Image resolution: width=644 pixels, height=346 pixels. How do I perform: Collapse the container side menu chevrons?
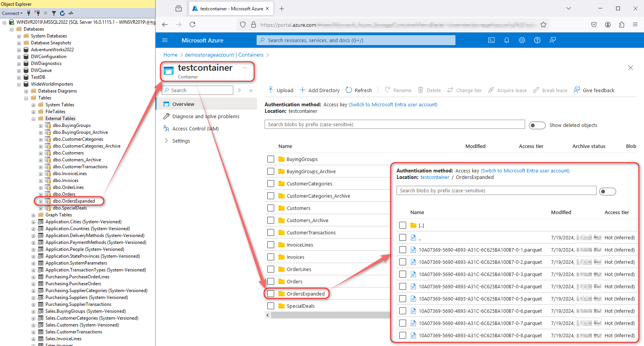[x=251, y=91]
